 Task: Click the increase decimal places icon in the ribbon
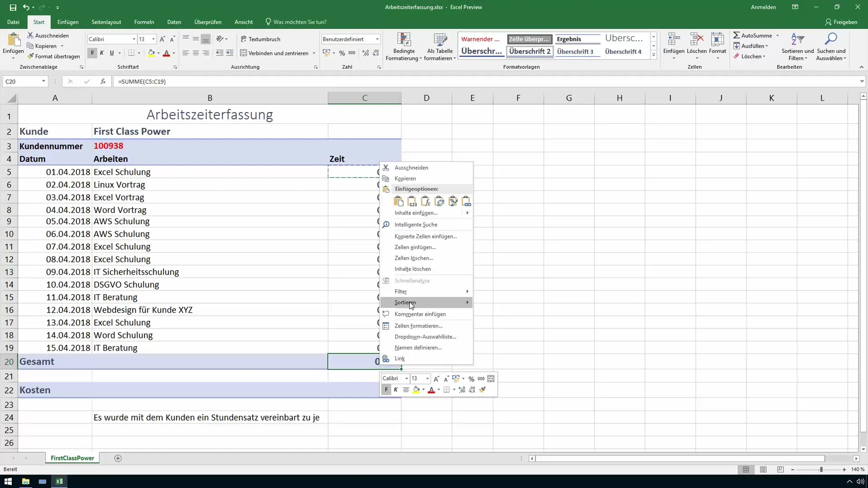365,53
